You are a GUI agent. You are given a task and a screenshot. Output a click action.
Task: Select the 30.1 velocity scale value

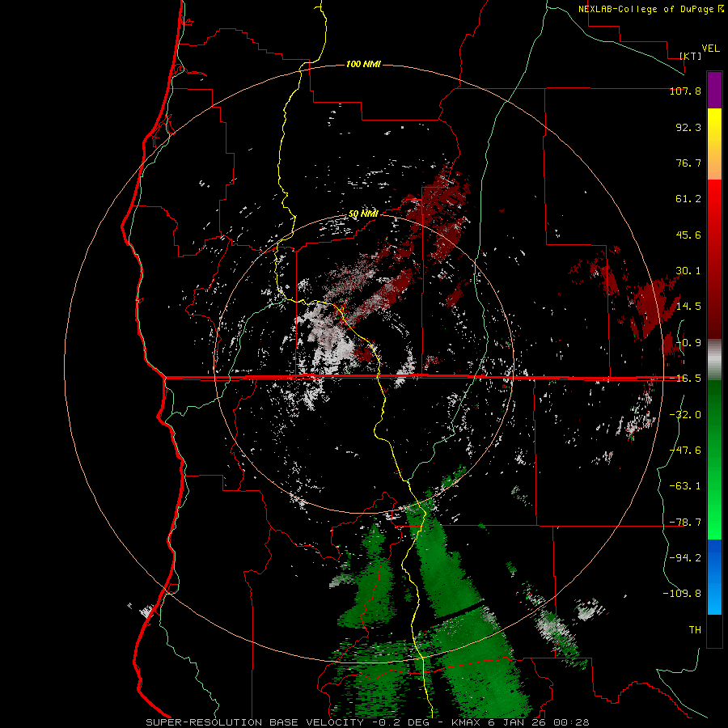click(x=688, y=271)
